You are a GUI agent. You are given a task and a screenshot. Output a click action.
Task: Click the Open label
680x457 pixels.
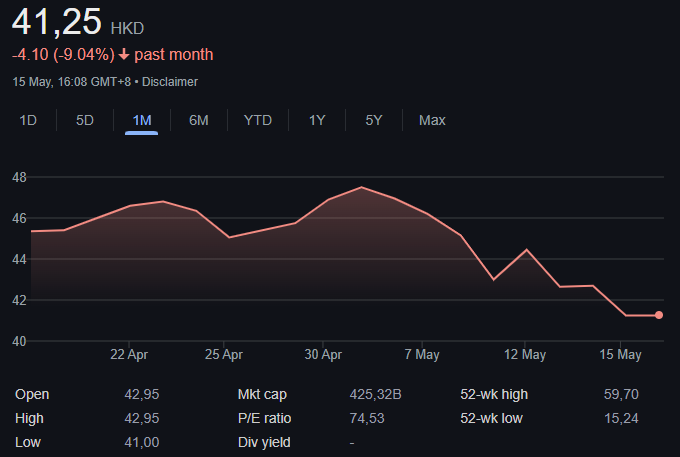coord(32,395)
